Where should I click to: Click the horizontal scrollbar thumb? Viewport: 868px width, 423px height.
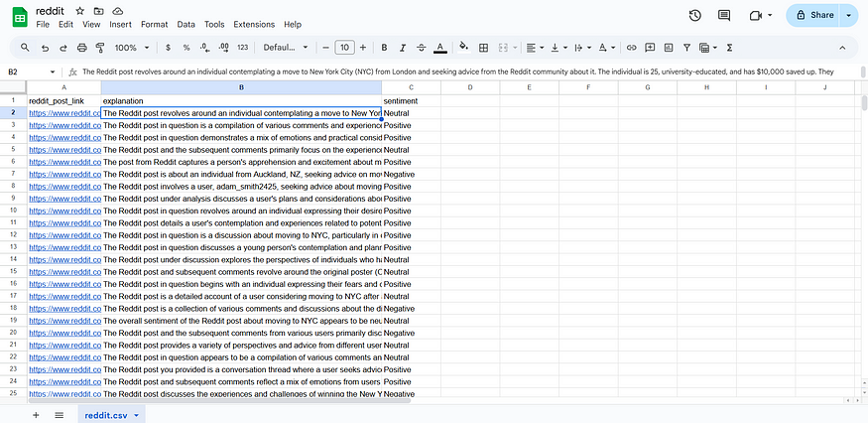pyautogui.click(x=219, y=400)
